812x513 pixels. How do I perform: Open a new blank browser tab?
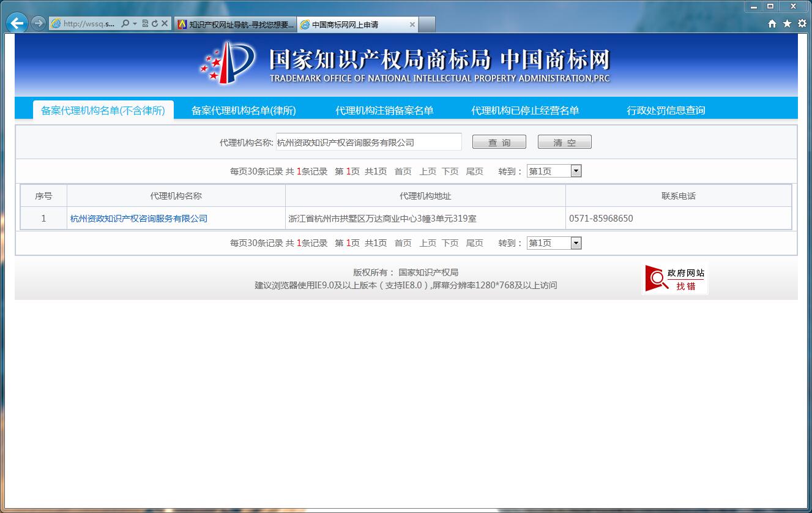pyautogui.click(x=427, y=24)
